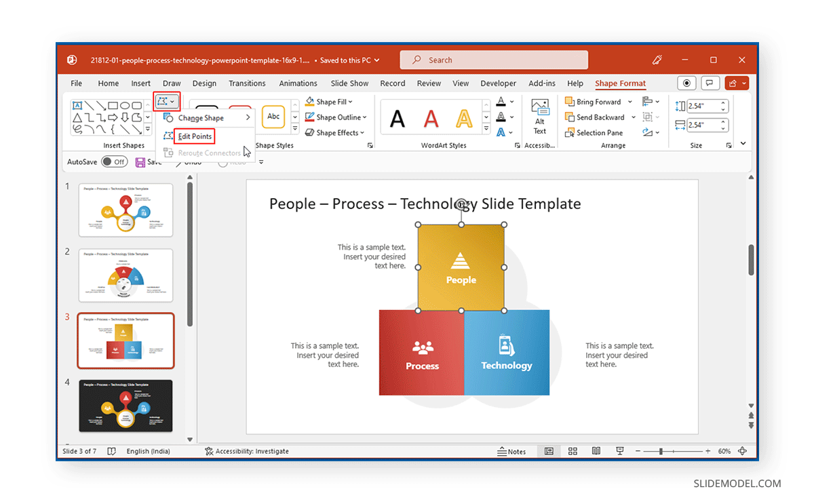Screen dimensions: 814x504
Task: Toggle the Notes pane
Action: tap(512, 450)
